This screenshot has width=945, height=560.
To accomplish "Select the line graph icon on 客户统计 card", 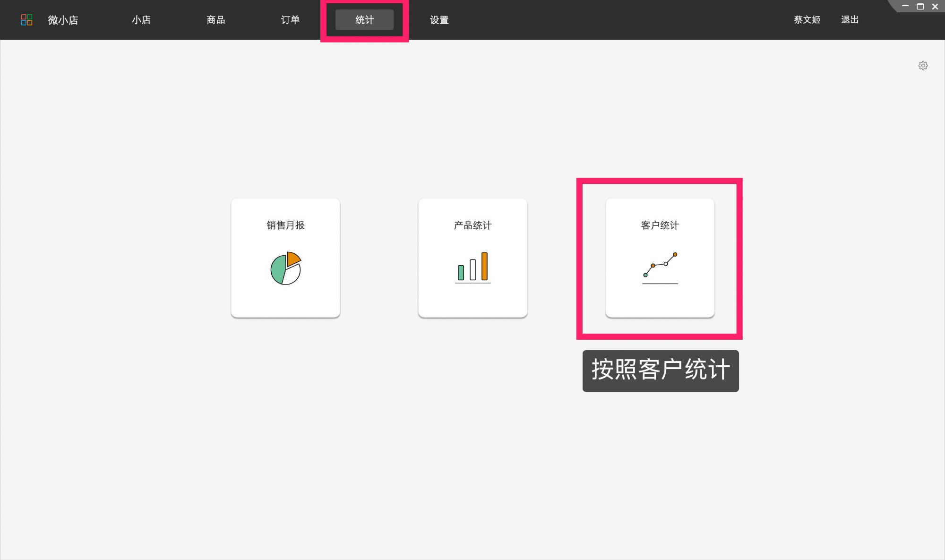I will [x=660, y=267].
